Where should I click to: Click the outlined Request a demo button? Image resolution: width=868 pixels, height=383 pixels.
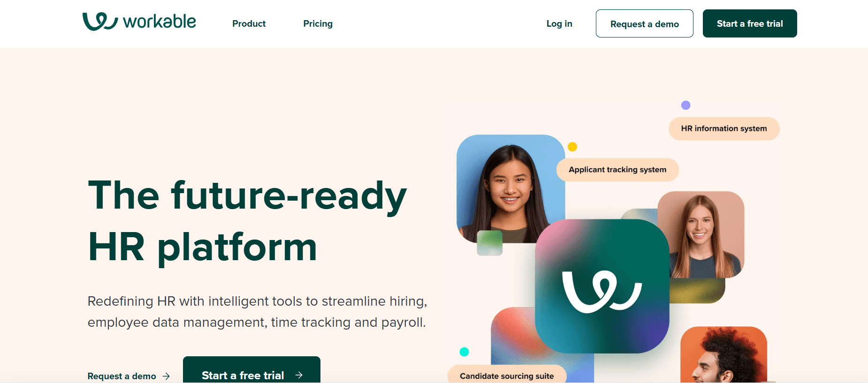pyautogui.click(x=644, y=23)
